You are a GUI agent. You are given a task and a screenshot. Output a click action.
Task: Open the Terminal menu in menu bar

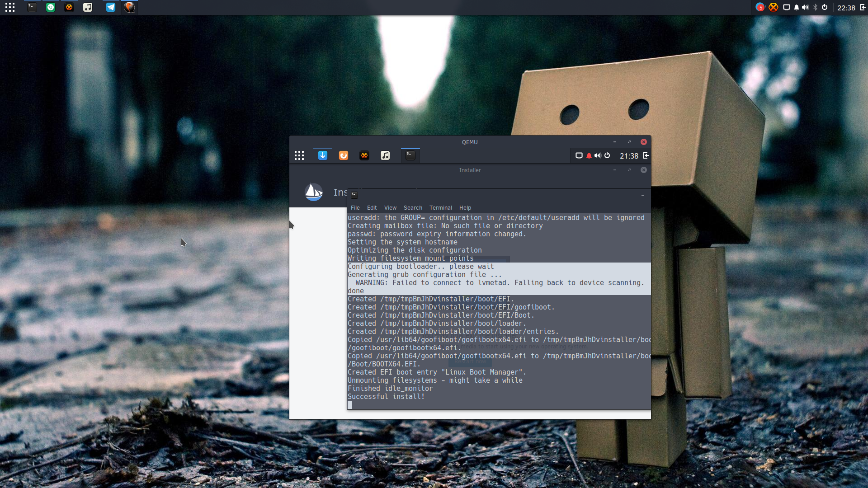pyautogui.click(x=441, y=208)
